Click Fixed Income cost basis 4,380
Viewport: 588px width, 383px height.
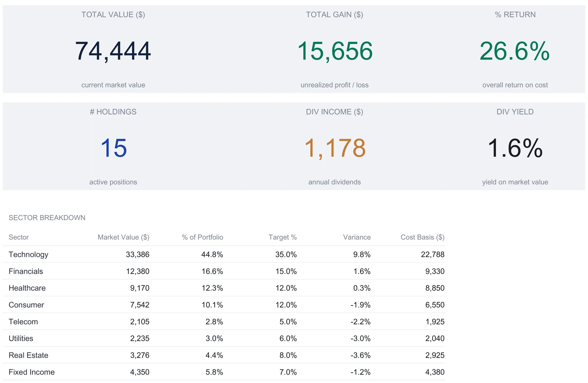point(435,372)
